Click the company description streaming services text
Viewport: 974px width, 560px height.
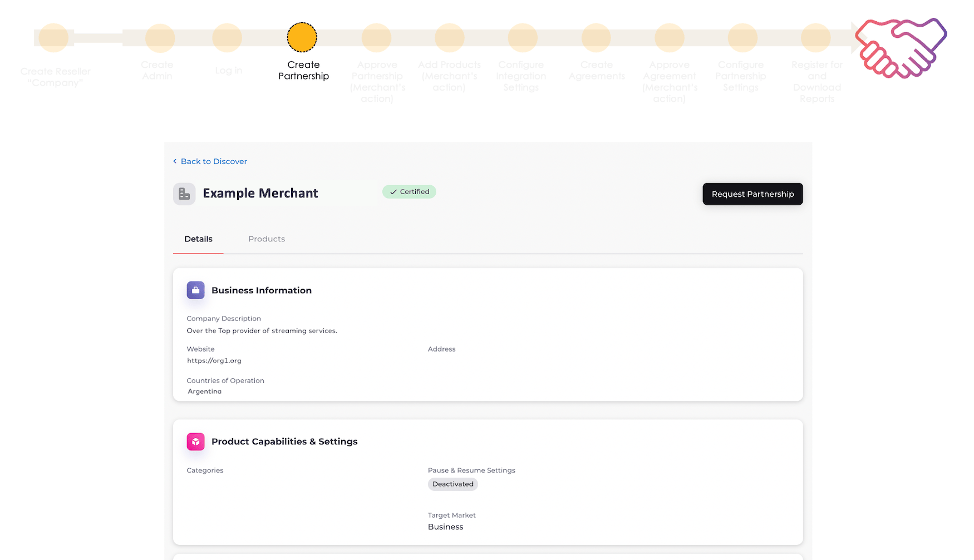[262, 331]
